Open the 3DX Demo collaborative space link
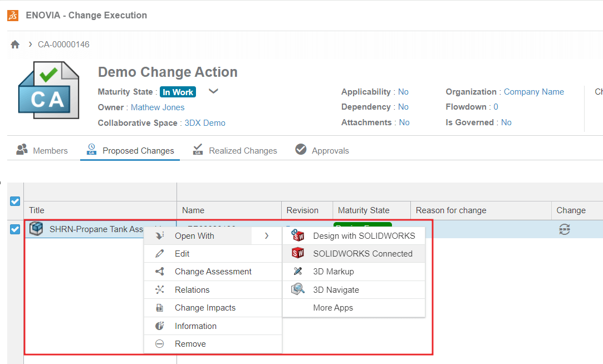 pos(205,123)
